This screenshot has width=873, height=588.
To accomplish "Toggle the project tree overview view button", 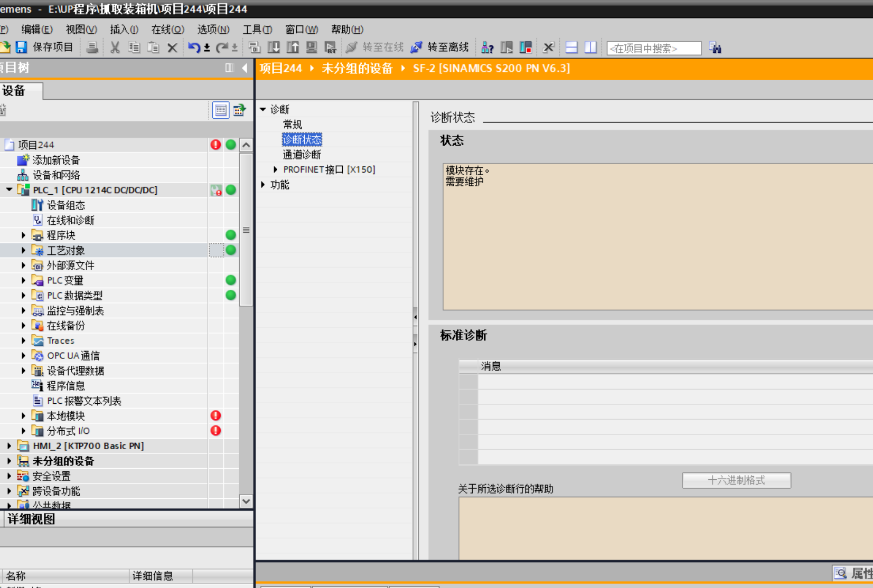I will click(221, 110).
